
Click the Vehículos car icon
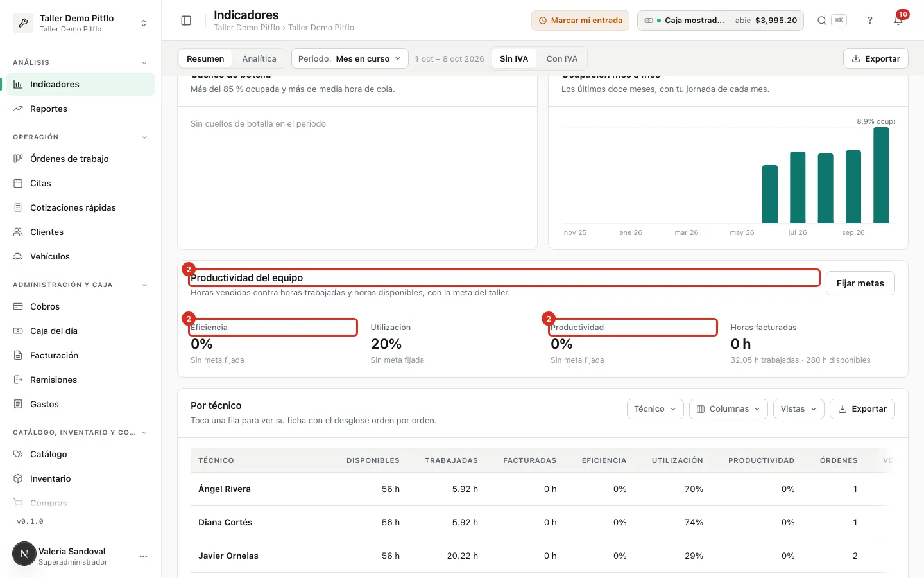(18, 256)
